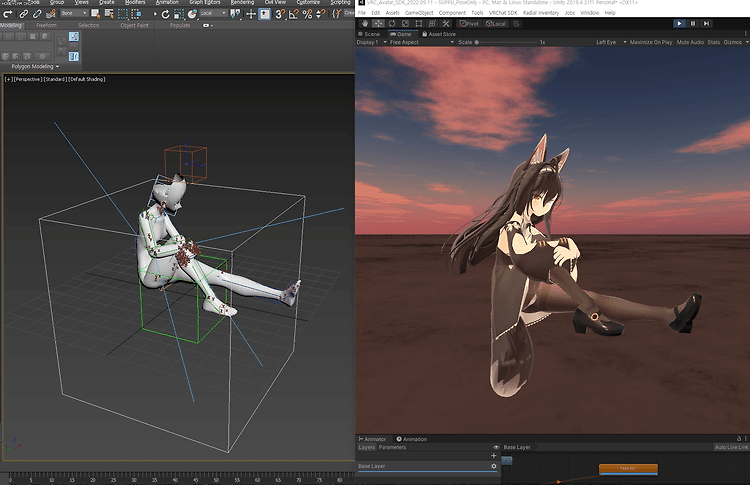The height and width of the screenshot is (485, 750).
Task: Open the Rendering menu in 3ds Max
Action: [x=243, y=2]
